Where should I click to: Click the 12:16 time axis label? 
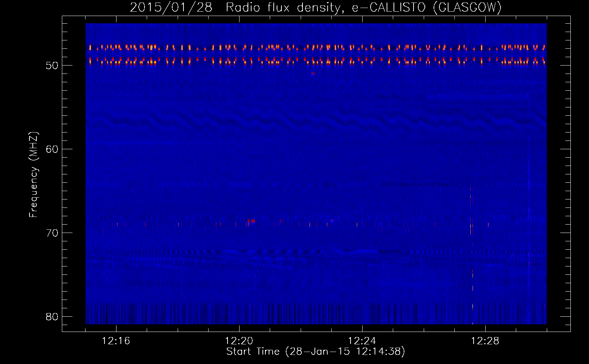click(116, 341)
